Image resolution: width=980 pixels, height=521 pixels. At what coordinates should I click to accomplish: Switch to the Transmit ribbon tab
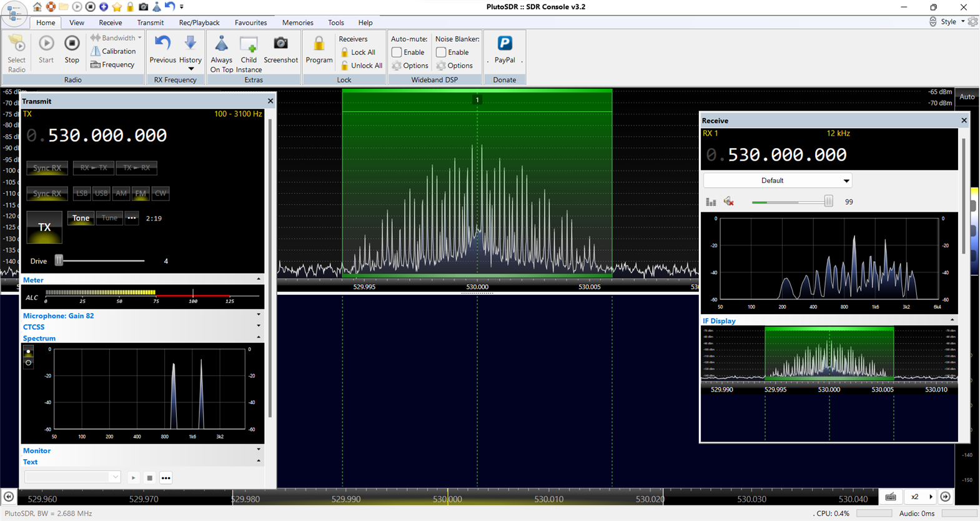tap(150, 22)
